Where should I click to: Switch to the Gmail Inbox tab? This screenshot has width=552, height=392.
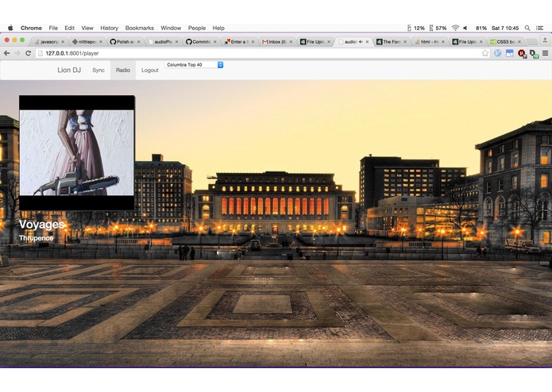pyautogui.click(x=276, y=41)
